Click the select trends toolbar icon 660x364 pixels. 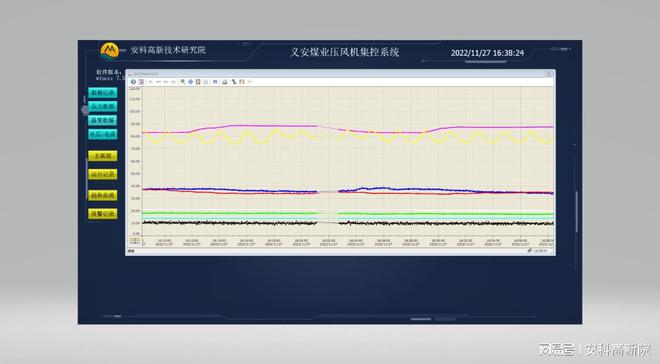pos(234,82)
